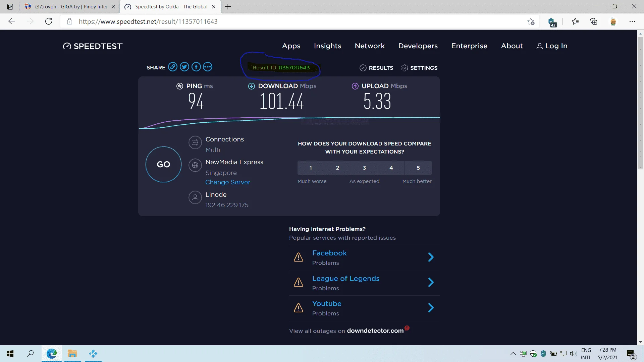The width and height of the screenshot is (644, 362).
Task: Open the Insights menu
Action: (x=327, y=46)
